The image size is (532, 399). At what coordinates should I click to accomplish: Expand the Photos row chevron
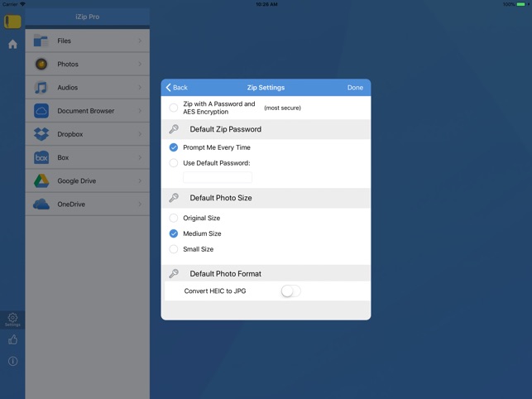coord(140,64)
